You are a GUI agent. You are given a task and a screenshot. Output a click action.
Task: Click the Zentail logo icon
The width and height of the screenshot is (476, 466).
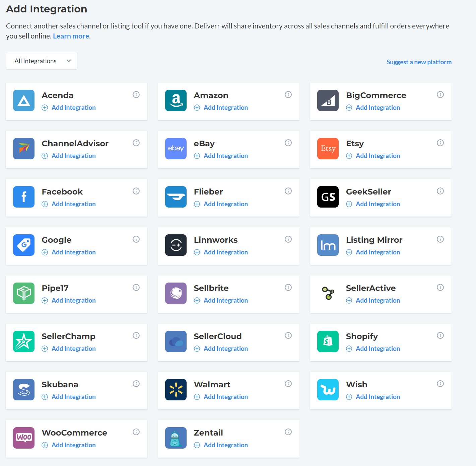tap(176, 438)
